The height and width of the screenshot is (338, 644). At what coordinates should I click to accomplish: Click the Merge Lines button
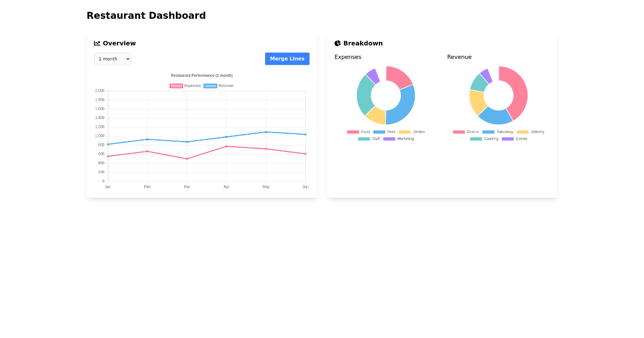click(287, 58)
